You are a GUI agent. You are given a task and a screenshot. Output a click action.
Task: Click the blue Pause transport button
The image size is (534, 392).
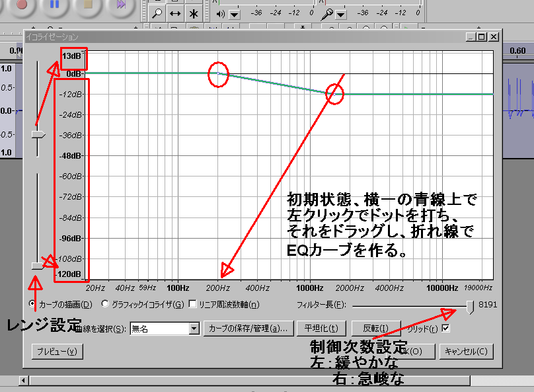pos(54,5)
